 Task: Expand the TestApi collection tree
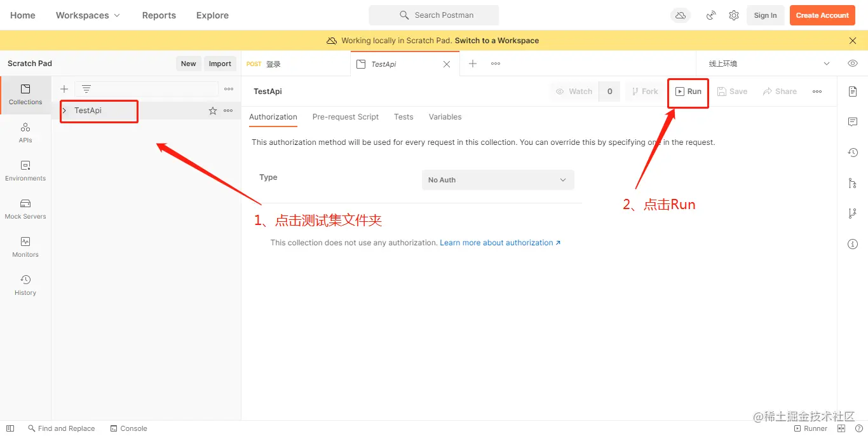64,111
